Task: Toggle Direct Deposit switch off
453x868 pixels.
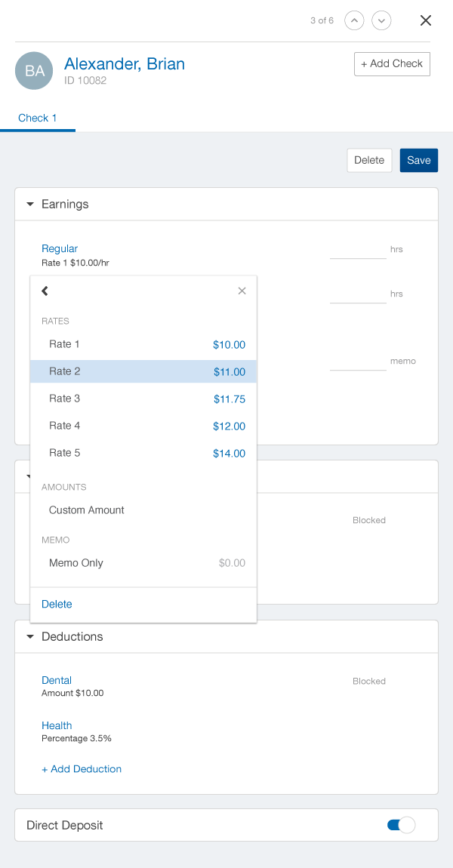Action: click(401, 825)
